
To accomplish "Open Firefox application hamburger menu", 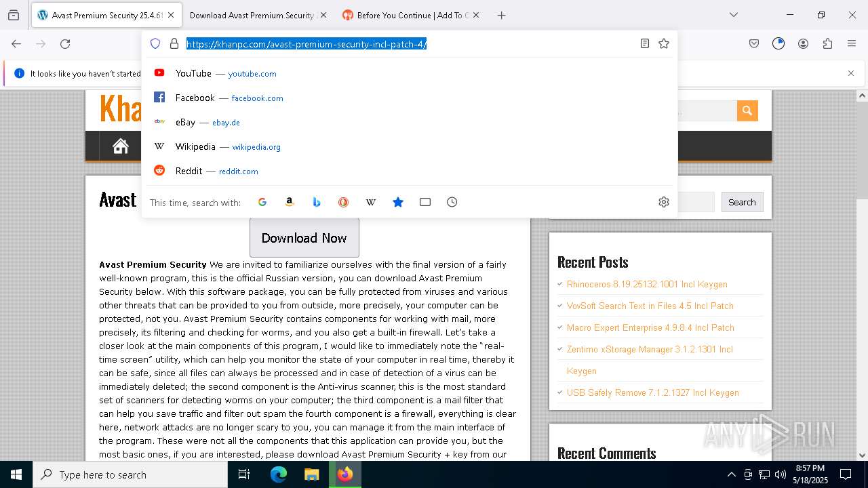I will [852, 43].
